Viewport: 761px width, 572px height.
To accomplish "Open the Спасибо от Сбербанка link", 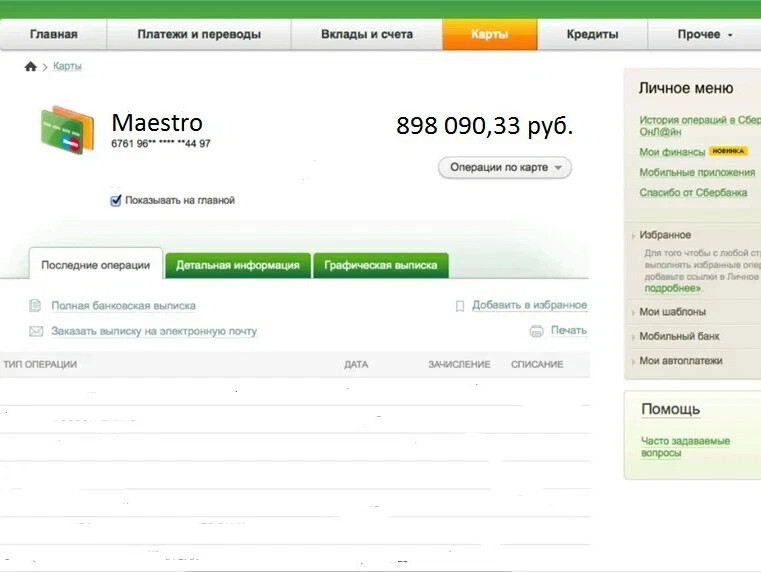I will coord(693,193).
